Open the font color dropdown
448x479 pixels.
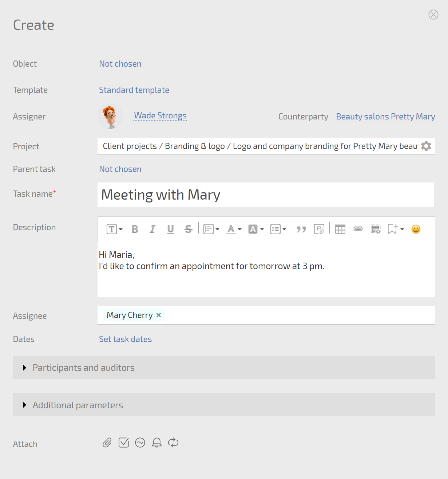pos(234,229)
